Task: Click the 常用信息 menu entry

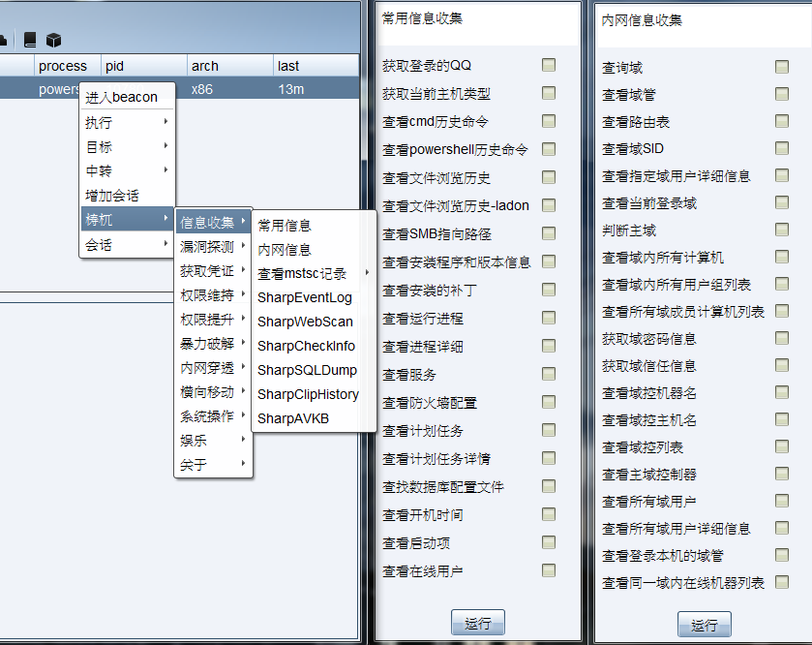Action: coord(314,226)
